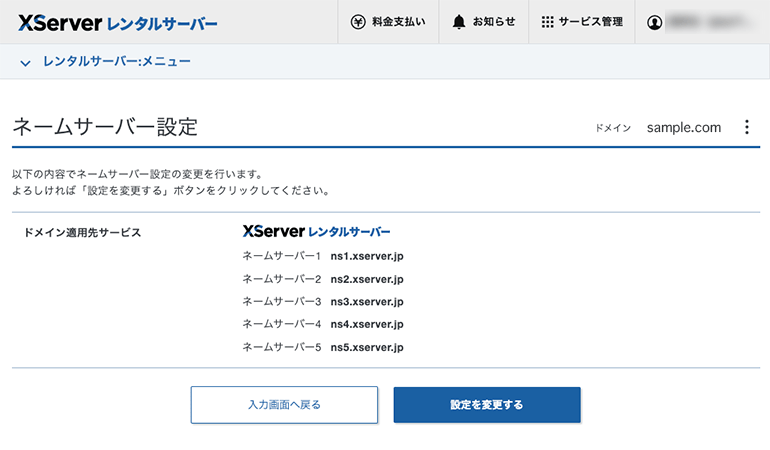Click the ネームサーバー4 label
Image resolution: width=770 pixels, height=450 pixels.
(281, 324)
